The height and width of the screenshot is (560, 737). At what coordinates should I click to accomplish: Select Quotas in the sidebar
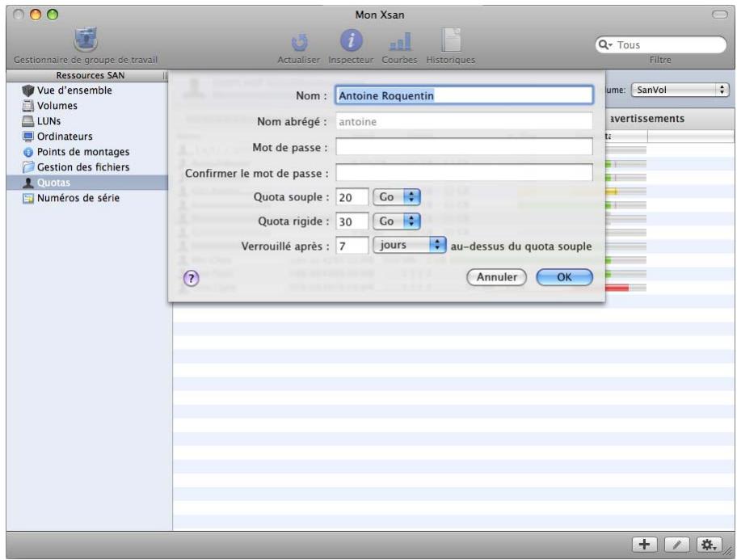click(87, 183)
